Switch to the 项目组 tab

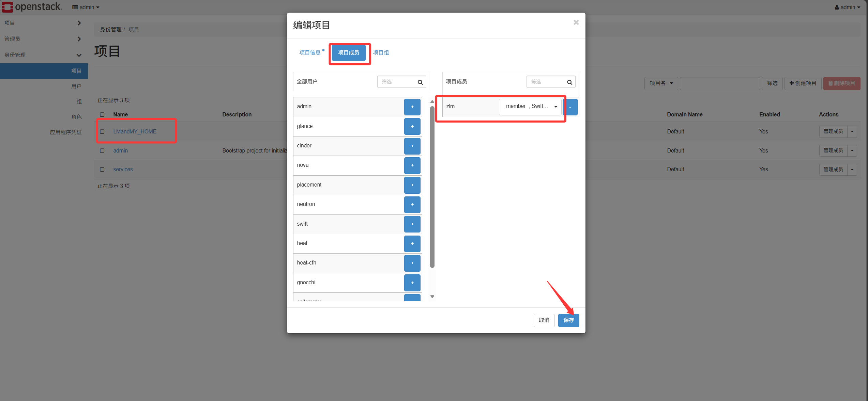point(381,52)
